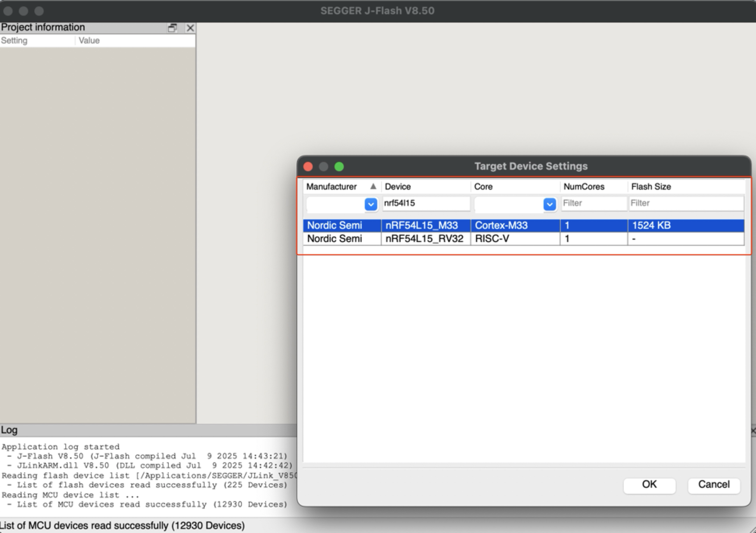756x533 pixels.
Task: Sort by the Flash Size column header
Action: (x=686, y=187)
